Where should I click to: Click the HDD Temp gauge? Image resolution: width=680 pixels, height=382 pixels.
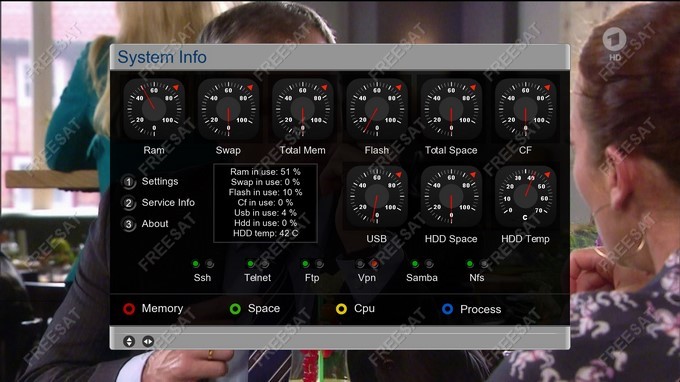point(525,197)
